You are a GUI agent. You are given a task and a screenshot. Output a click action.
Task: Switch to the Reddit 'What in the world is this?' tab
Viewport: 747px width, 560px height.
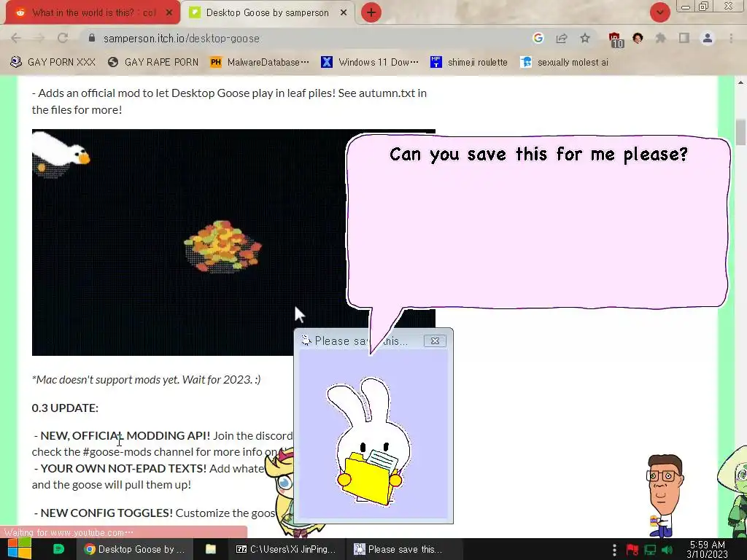click(x=93, y=13)
